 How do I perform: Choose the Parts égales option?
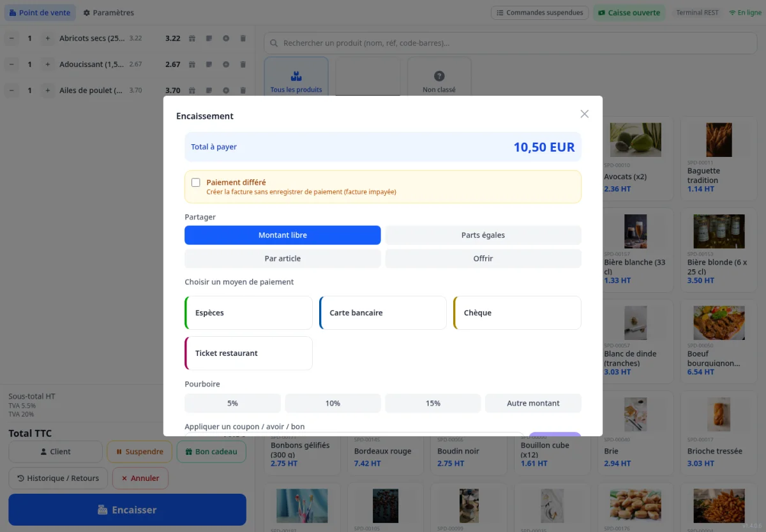pyautogui.click(x=483, y=235)
